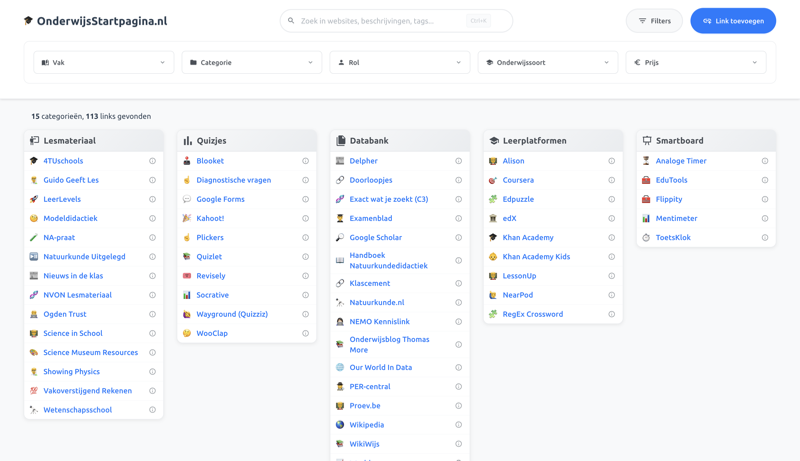Open the LeerLevels link
Image resolution: width=800 pixels, height=461 pixels.
pyautogui.click(x=62, y=199)
